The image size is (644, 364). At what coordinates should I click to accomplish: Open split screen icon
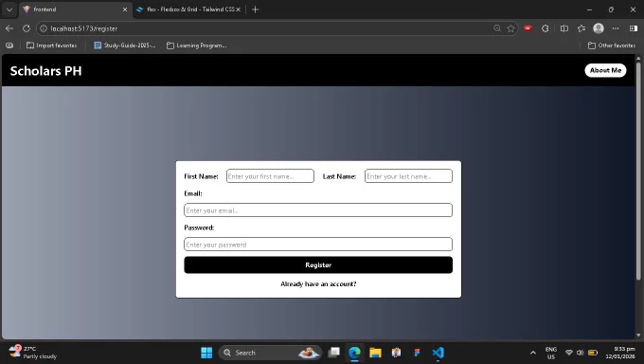point(564,28)
